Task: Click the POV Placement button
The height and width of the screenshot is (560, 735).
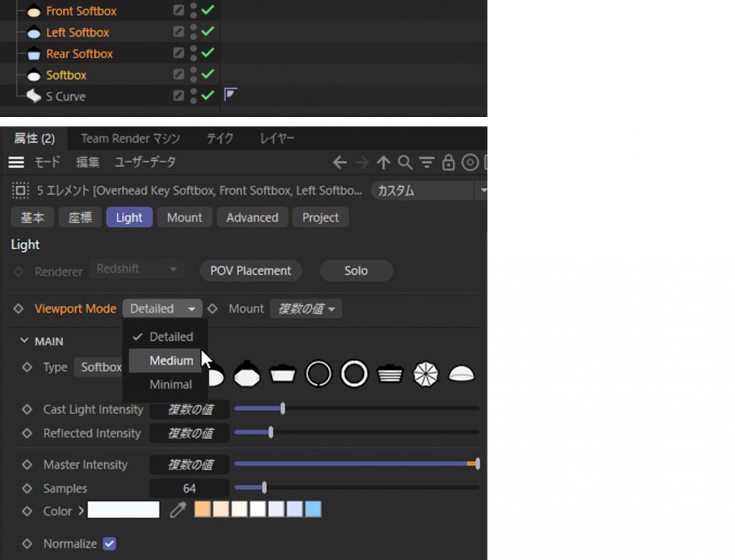Action: [x=251, y=271]
